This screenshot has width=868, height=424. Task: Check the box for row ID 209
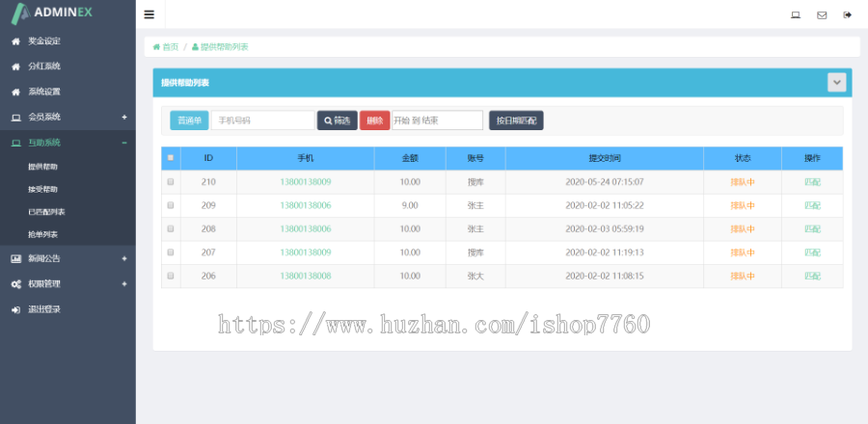tap(171, 205)
